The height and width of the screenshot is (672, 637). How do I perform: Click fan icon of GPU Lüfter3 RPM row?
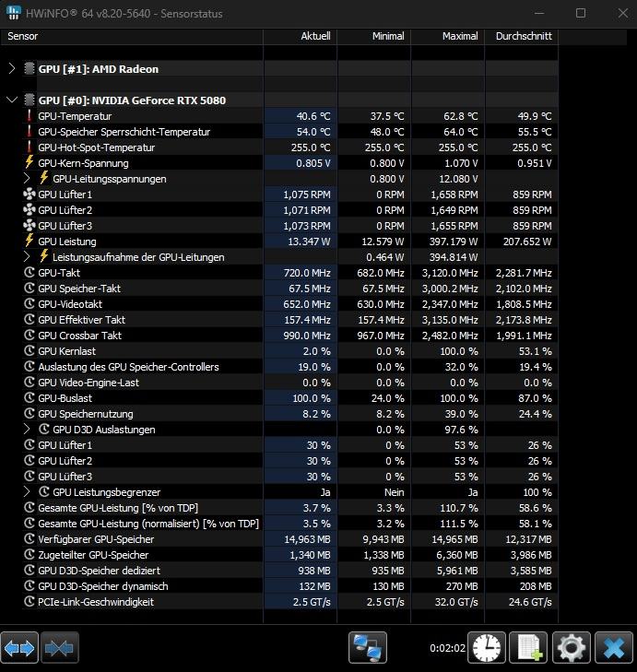[x=29, y=226]
